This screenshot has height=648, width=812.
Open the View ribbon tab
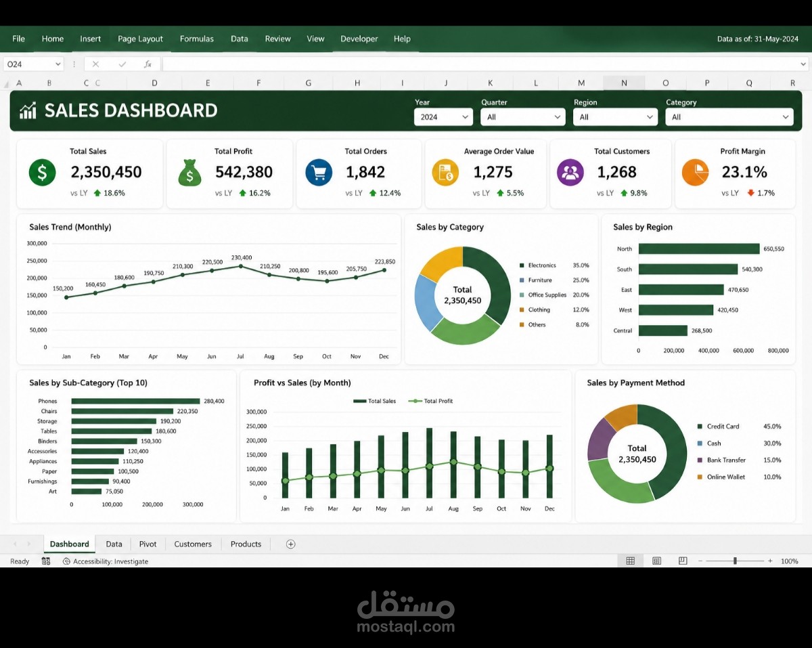[315, 39]
